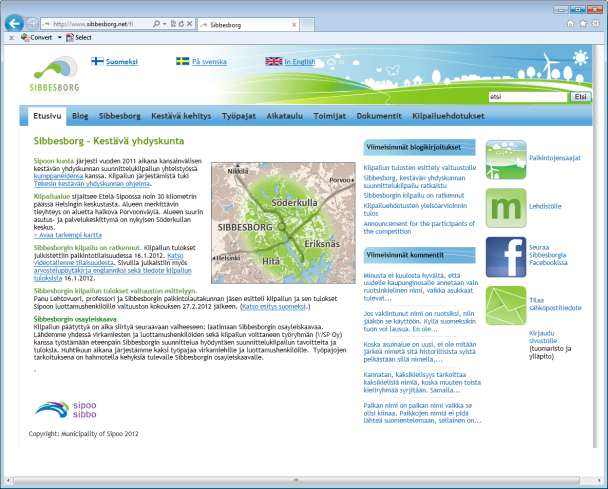Open comment starting Jos vakiintunut nimi

[x=420, y=321]
